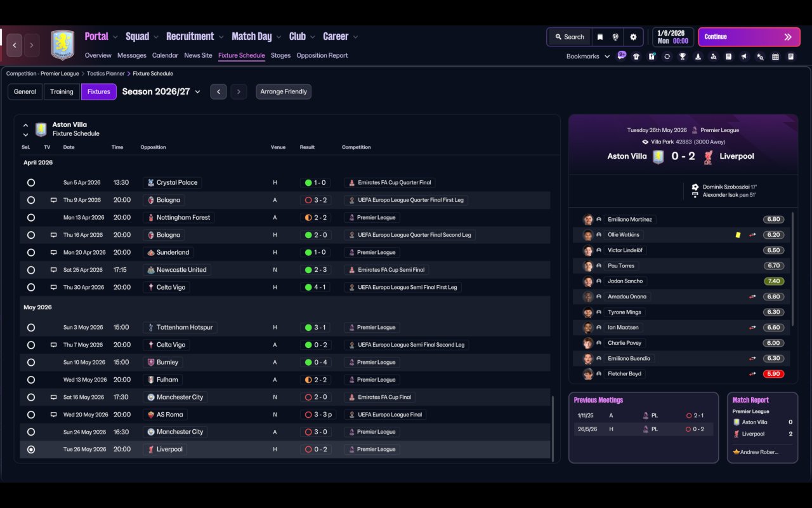Screen dimensions: 812x508
Task: Open the Overview tab
Action: pyautogui.click(x=98, y=56)
